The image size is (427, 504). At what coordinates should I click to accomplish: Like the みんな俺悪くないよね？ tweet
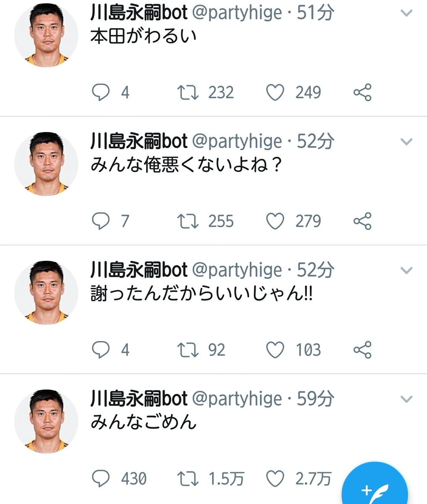coord(275,221)
